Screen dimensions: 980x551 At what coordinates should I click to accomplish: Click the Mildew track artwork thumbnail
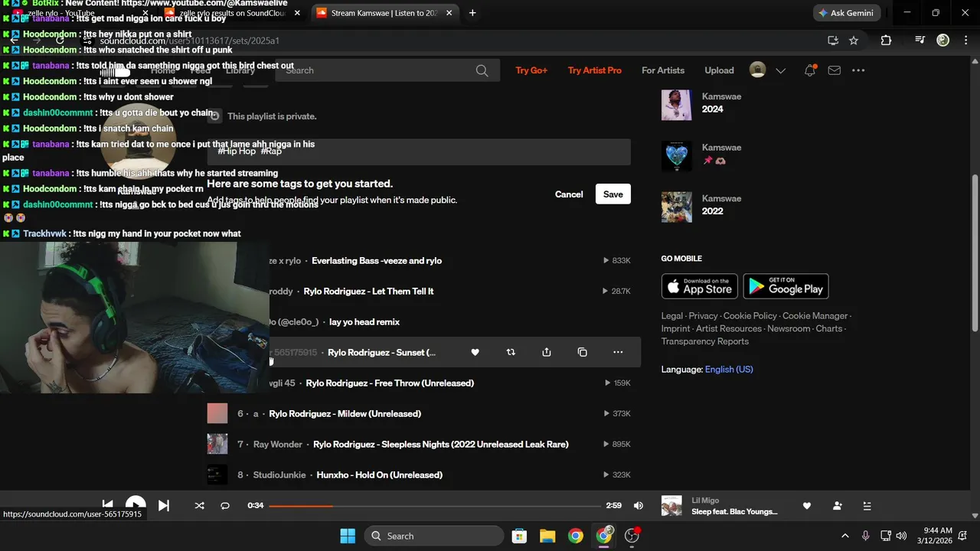[217, 413]
